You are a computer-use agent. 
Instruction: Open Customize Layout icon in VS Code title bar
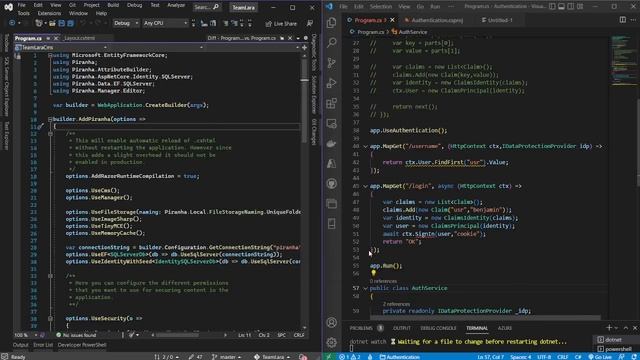(x=580, y=7)
